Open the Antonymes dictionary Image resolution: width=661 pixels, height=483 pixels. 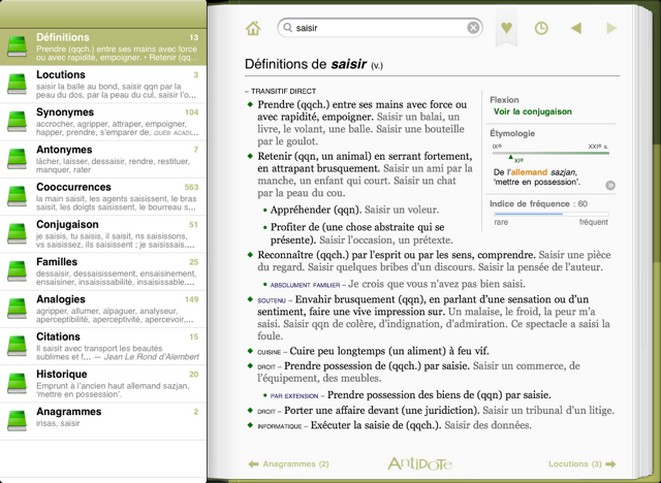(103, 159)
